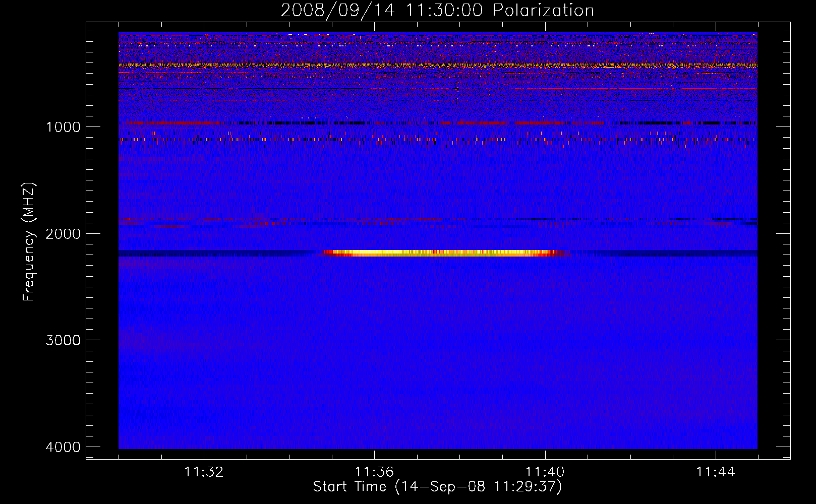Click the 11:44 time tick label

point(716,472)
